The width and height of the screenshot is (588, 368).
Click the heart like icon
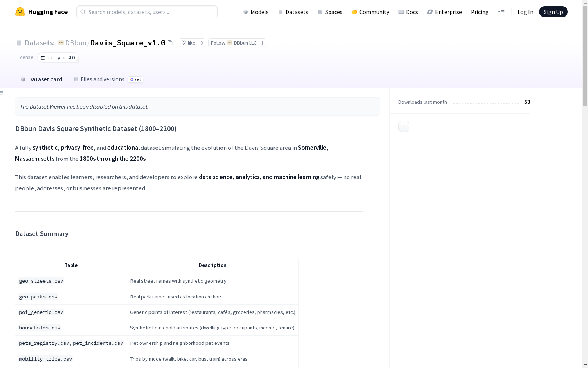(184, 43)
